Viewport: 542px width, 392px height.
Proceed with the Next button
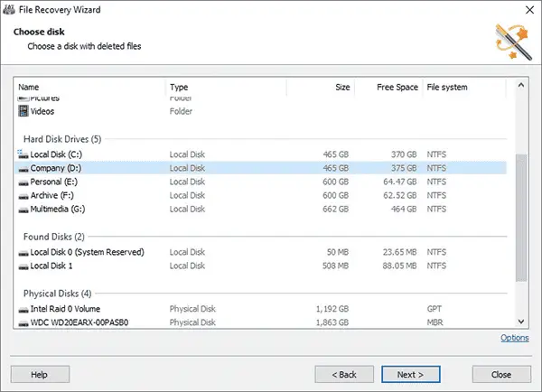tap(411, 374)
